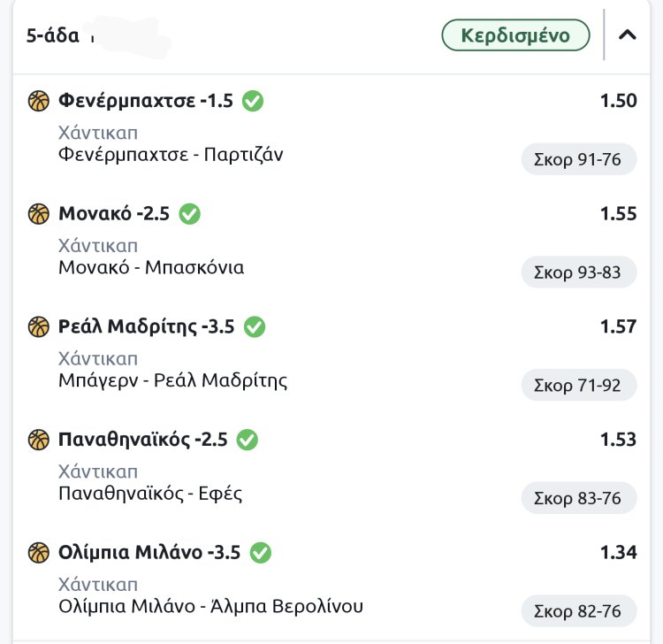Open the Μπάγερν - Ρεάλ Μαδρίτης match
Image resolution: width=663 pixels, height=644 pixels.
tap(172, 381)
